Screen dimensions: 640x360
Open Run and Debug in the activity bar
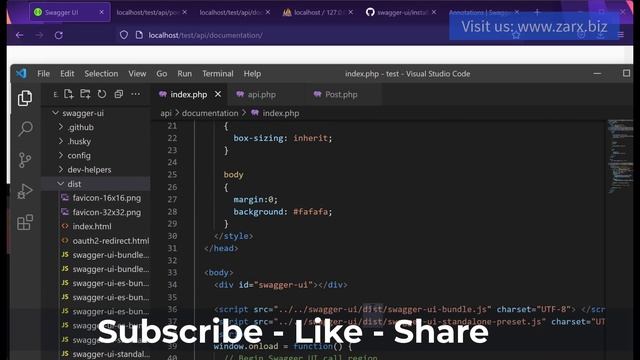25,191
